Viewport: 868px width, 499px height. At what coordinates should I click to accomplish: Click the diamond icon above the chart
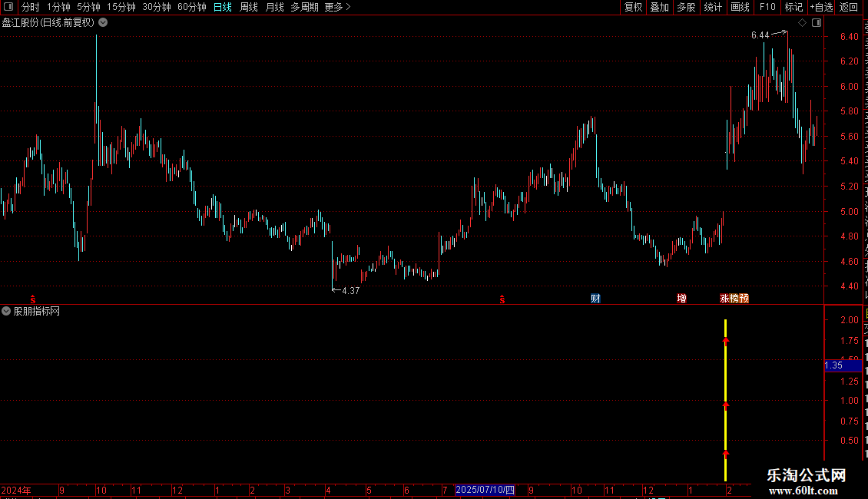pos(802,23)
